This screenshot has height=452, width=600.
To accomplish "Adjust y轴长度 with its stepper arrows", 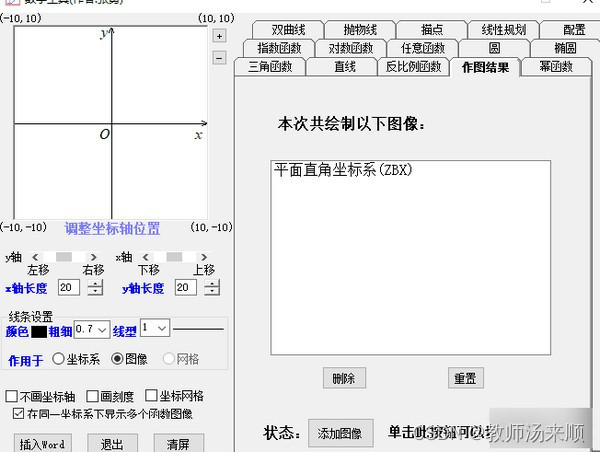I will coord(212,287).
